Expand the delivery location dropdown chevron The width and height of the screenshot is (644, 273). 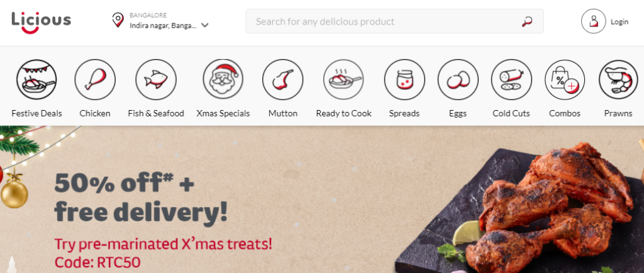click(205, 25)
